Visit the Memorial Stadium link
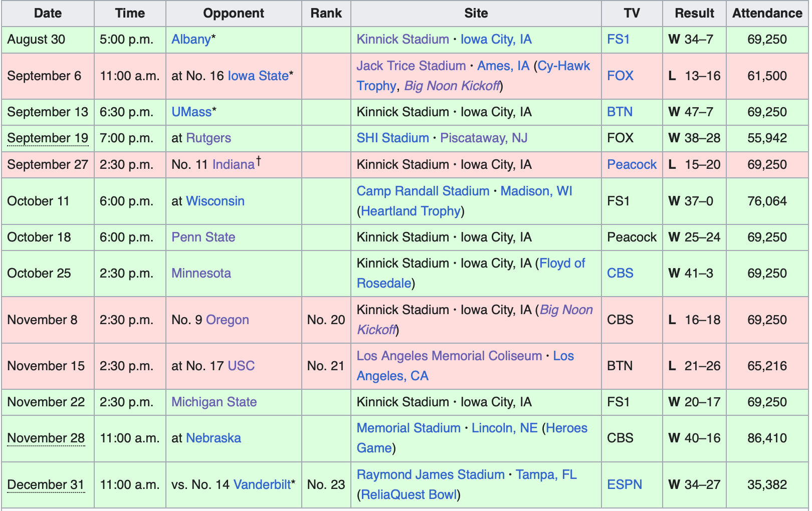 [409, 428]
